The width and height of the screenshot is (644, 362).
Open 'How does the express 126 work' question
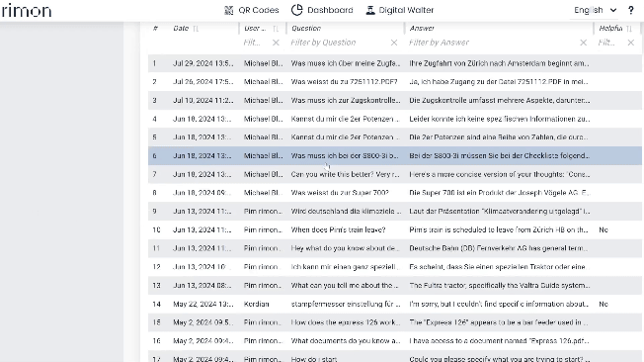click(x=346, y=322)
